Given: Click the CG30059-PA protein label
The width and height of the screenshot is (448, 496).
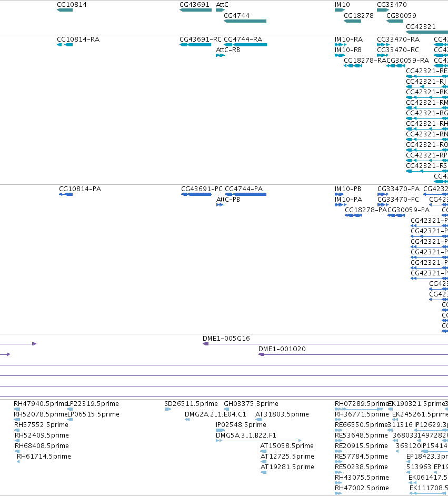Looking at the screenshot, I should click(409, 210).
